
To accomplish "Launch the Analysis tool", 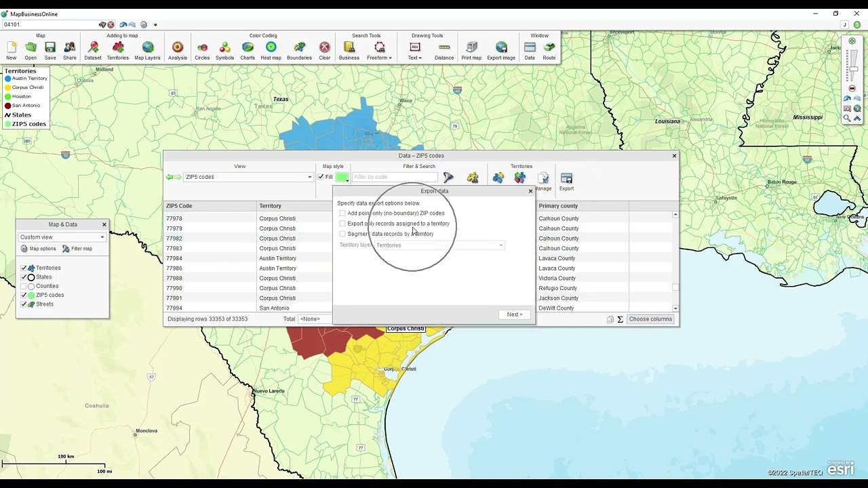I will click(x=178, y=50).
